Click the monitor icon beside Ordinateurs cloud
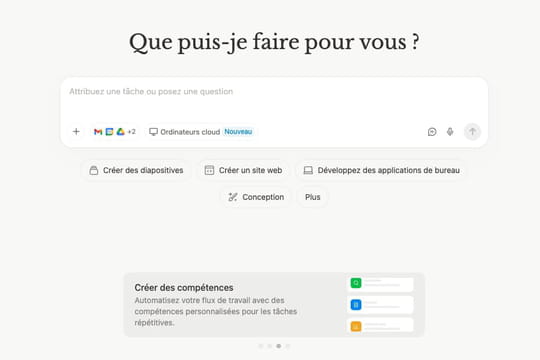 [x=153, y=132]
